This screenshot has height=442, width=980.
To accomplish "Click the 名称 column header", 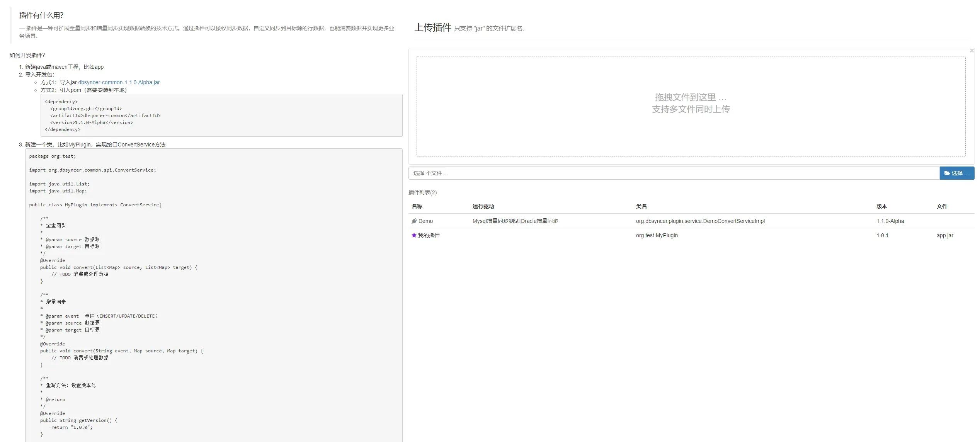I will tap(417, 206).
